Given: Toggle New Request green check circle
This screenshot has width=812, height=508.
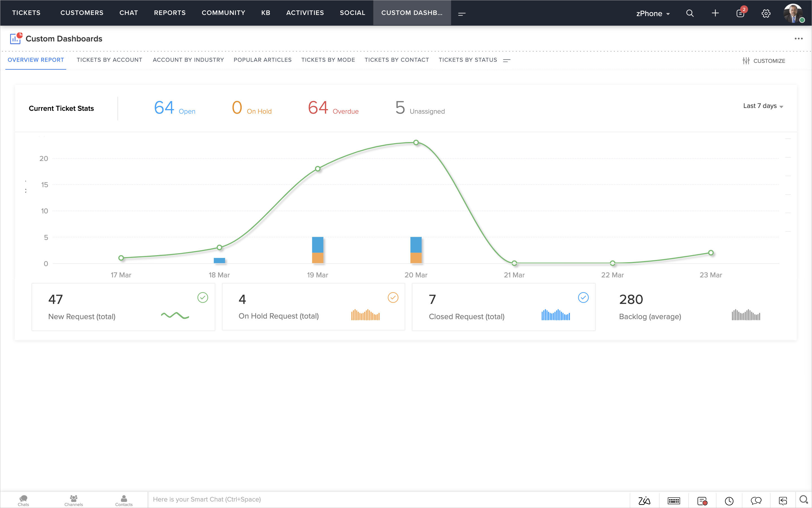Looking at the screenshot, I should [x=203, y=297].
